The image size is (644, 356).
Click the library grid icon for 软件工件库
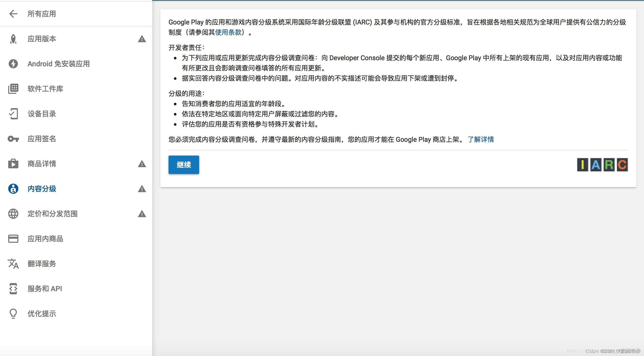click(13, 89)
